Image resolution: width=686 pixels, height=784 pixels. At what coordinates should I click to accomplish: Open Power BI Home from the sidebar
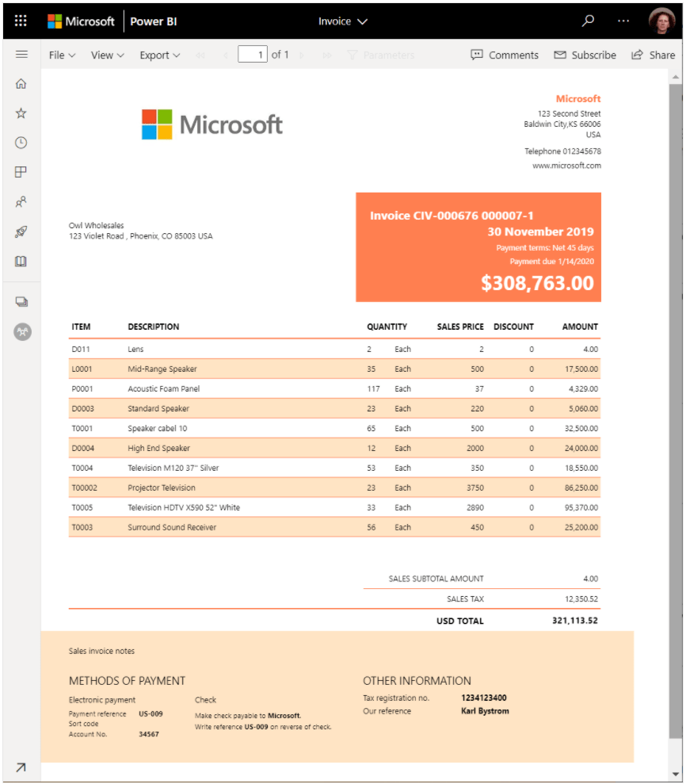click(x=21, y=83)
